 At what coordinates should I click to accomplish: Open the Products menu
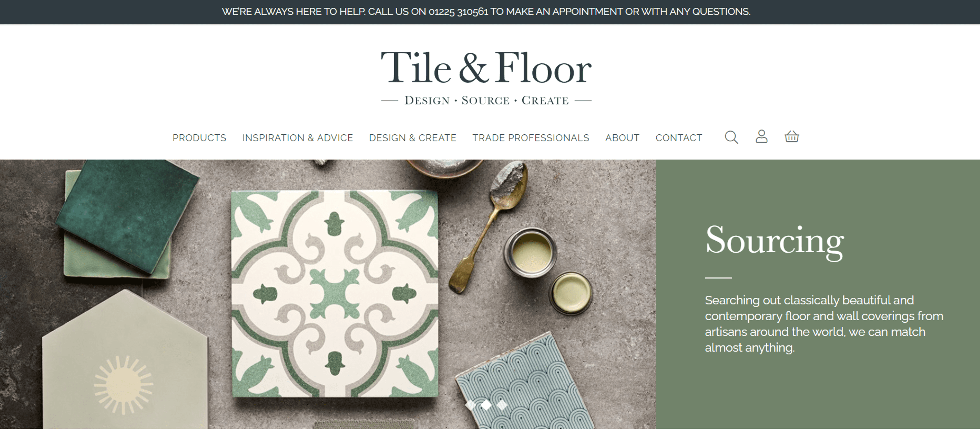click(x=199, y=138)
